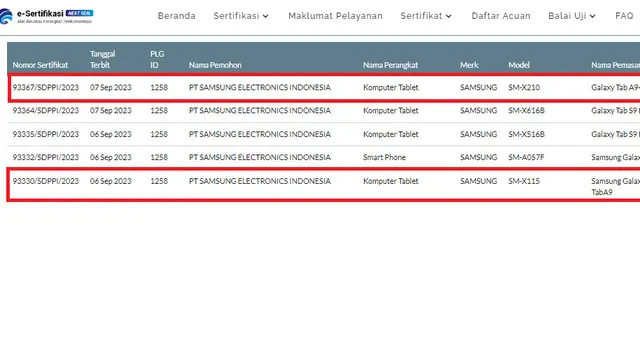Open the FAQ menu item

coord(624,16)
